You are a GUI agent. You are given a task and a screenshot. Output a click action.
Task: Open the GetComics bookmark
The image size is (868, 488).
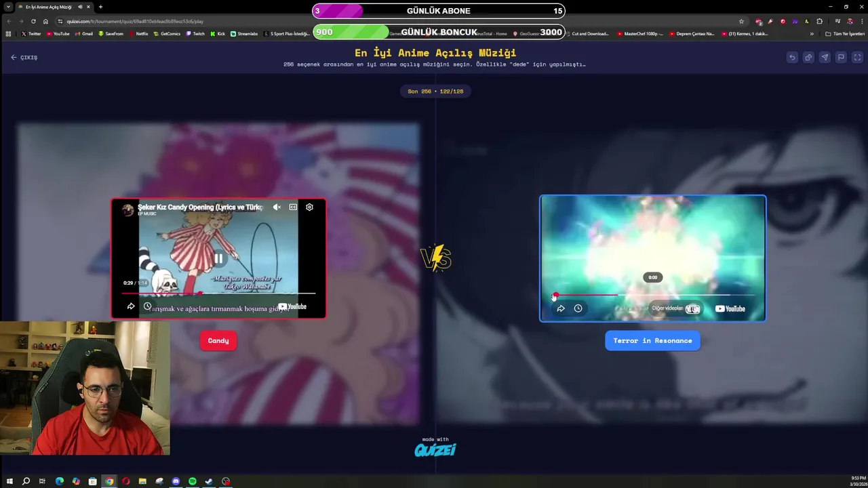[x=167, y=33]
